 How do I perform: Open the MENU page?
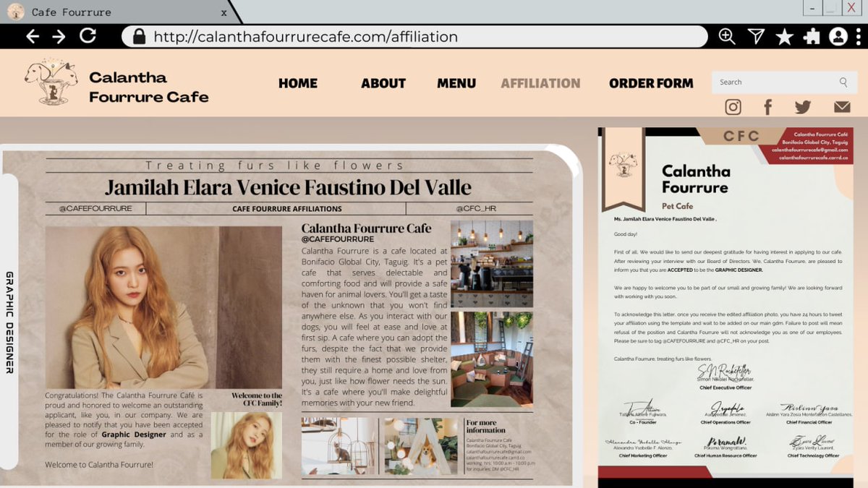pos(456,83)
